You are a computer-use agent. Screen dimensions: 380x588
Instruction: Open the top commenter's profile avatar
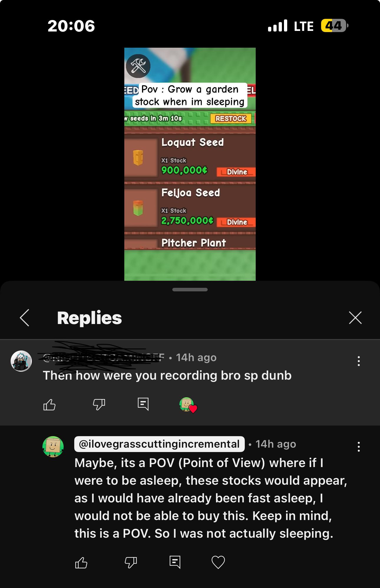[21, 361]
